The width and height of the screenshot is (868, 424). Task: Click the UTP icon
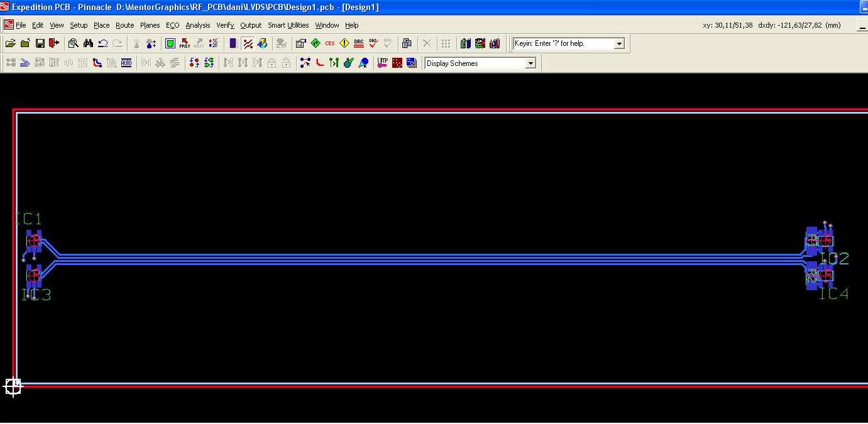pos(383,63)
